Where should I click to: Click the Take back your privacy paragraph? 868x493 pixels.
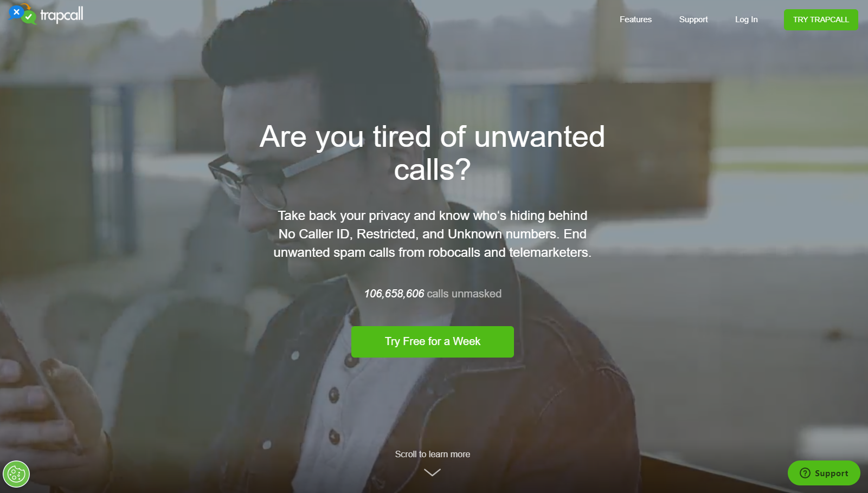pyautogui.click(x=432, y=234)
